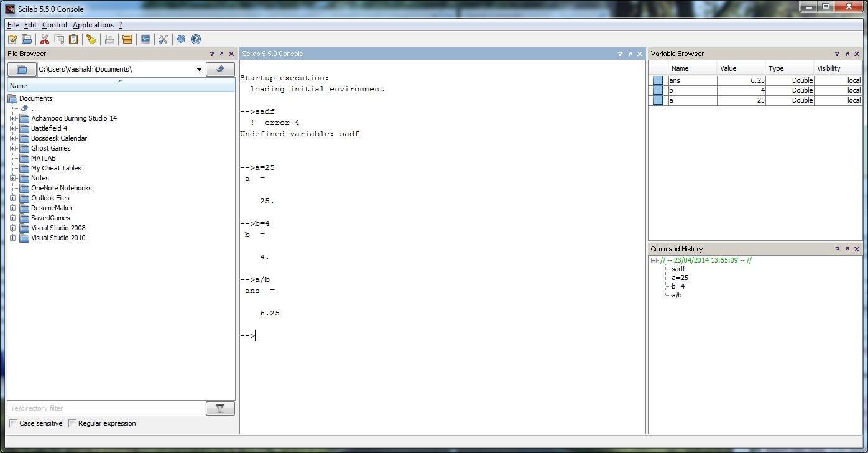This screenshot has width=868, height=453.
Task: Sort variables by Type column header
Action: click(790, 68)
